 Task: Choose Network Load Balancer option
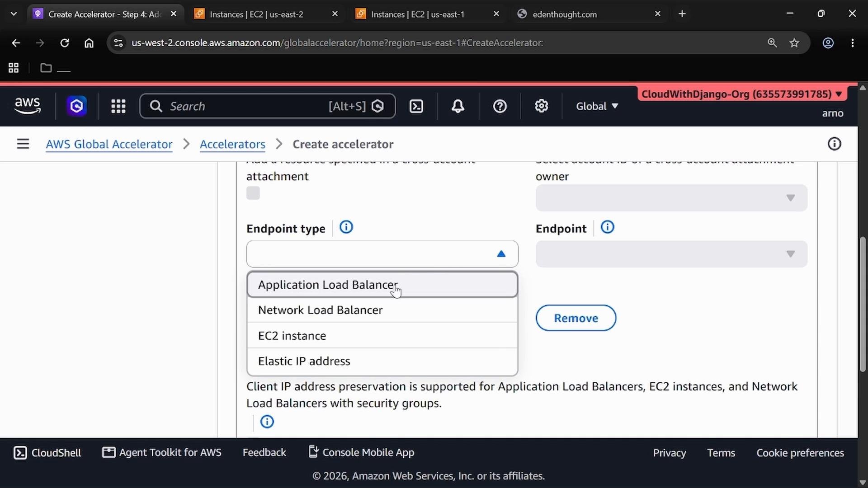(382, 310)
